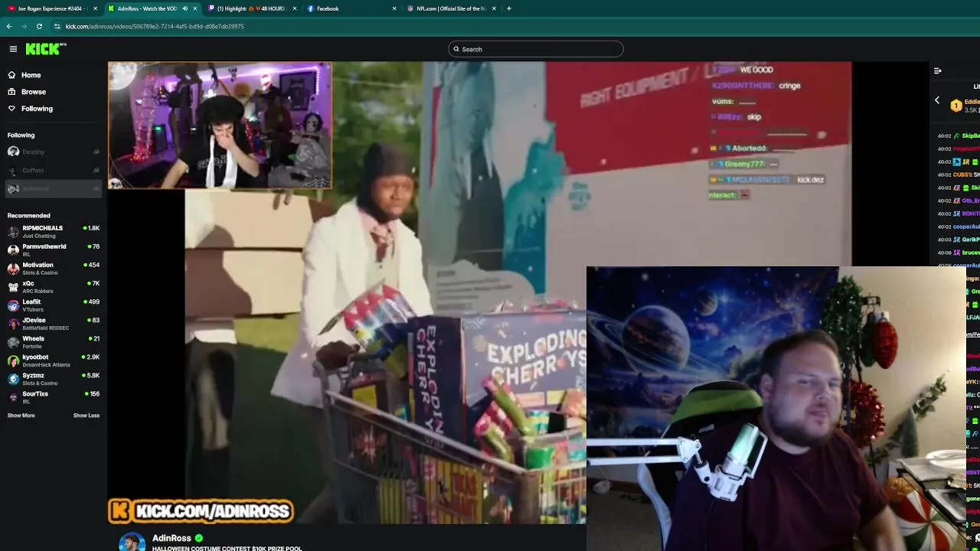Screen dimensions: 980x551
Task: Reload the page with the refresh icon
Action: (39, 26)
